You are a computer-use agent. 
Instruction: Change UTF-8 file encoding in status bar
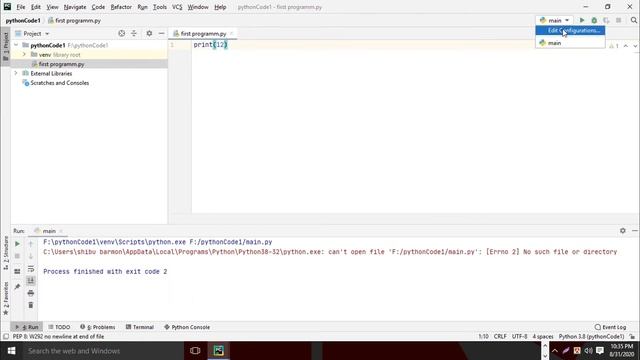point(520,337)
